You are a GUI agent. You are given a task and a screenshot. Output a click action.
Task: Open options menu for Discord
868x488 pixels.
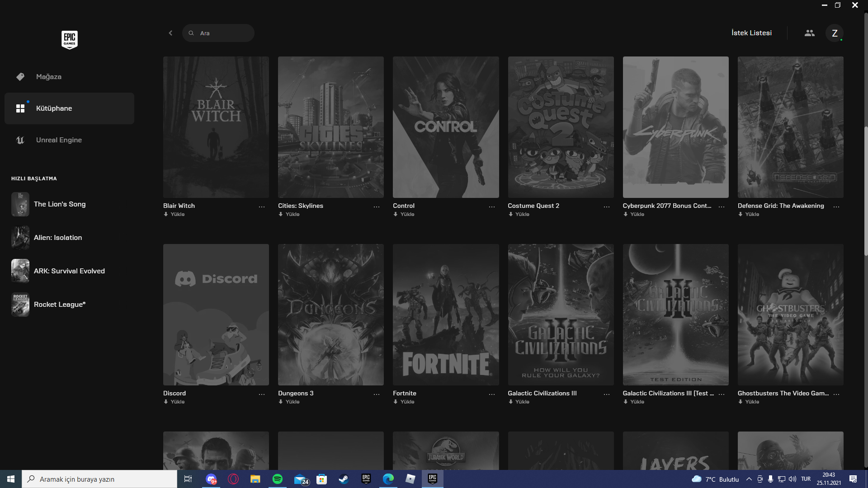pyautogui.click(x=262, y=394)
